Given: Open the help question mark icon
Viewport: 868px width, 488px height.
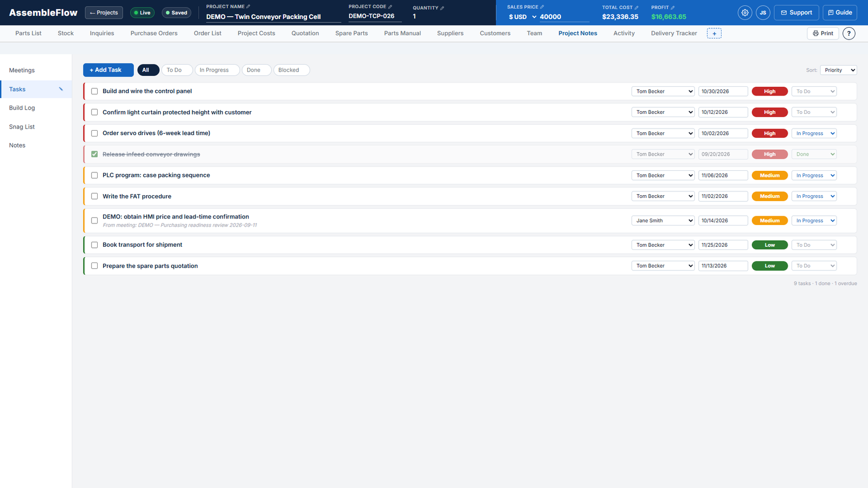Looking at the screenshot, I should click(x=849, y=34).
